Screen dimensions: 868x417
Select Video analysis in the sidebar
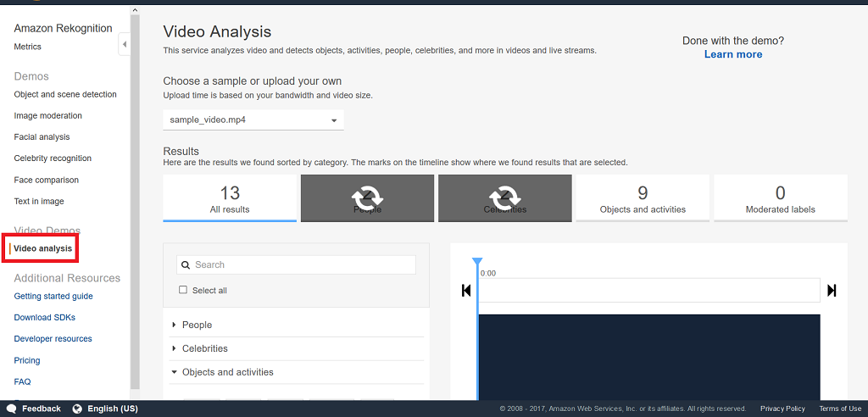[42, 248]
